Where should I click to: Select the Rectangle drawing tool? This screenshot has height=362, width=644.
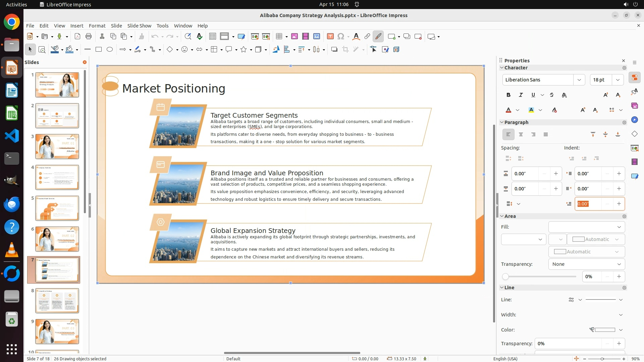[99, 50]
